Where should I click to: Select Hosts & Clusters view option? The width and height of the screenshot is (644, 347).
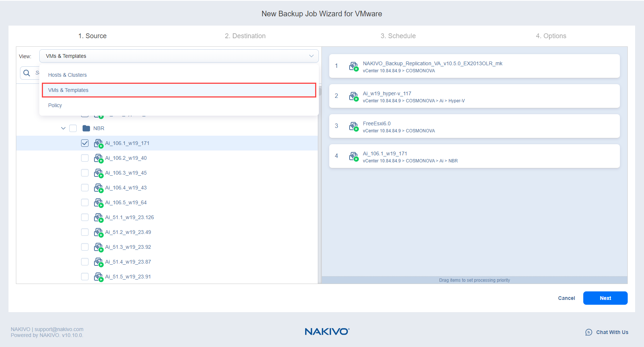pos(67,75)
